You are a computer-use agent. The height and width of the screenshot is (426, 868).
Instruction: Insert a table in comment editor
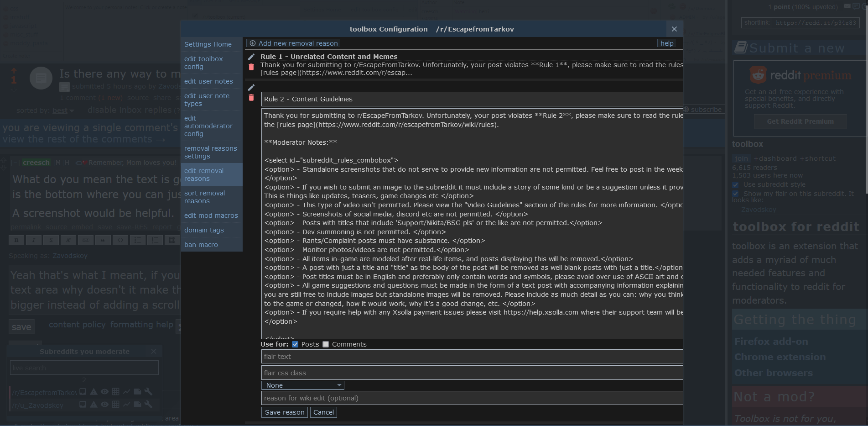(x=172, y=240)
